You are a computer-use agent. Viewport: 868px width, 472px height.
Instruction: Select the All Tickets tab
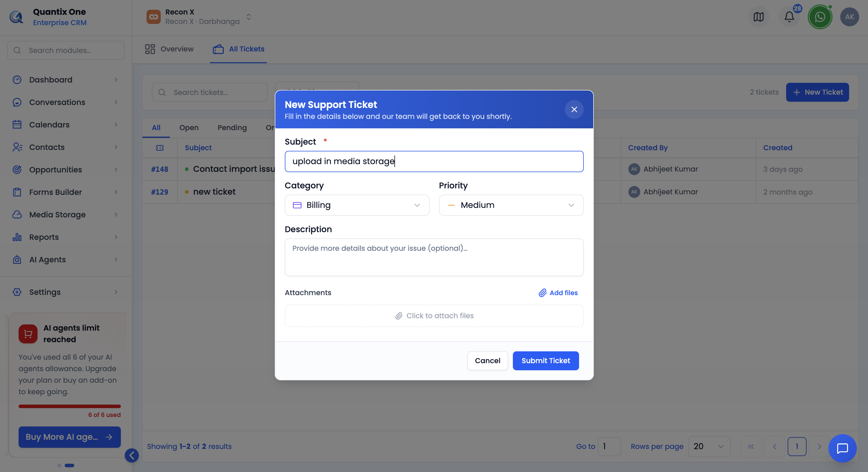click(x=238, y=49)
